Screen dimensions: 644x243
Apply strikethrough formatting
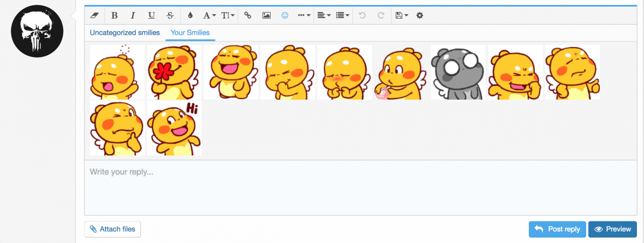click(170, 16)
